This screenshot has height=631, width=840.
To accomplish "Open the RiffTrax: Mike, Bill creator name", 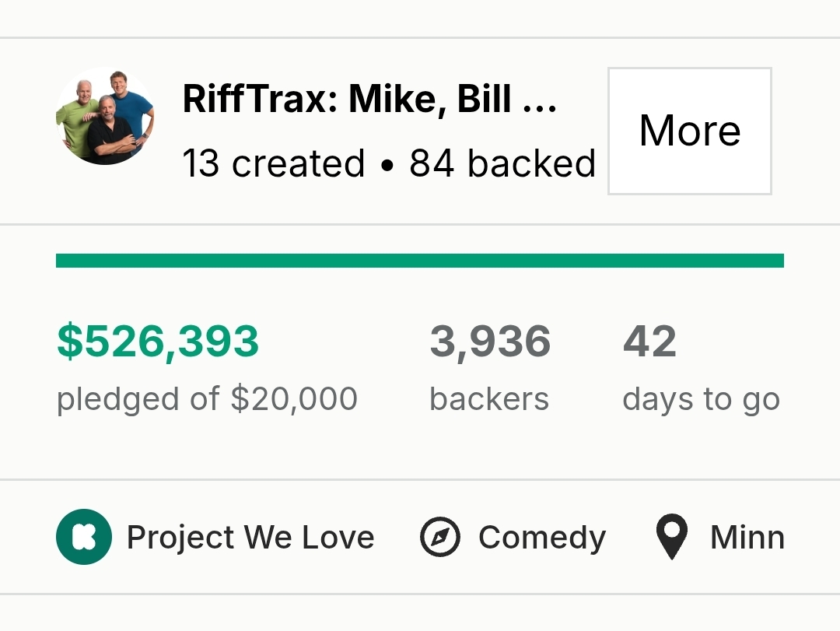I will point(347,100).
